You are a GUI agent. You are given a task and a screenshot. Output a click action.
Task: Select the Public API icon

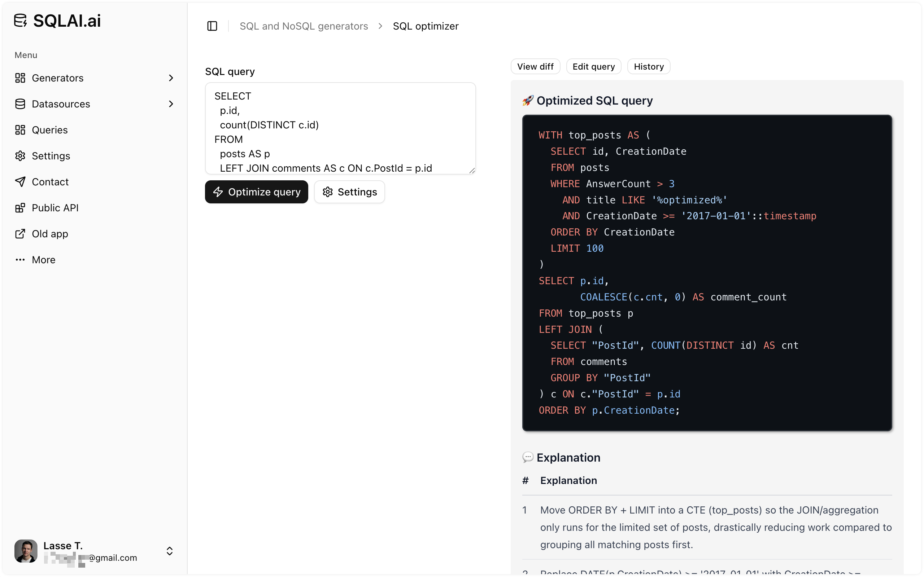point(21,208)
